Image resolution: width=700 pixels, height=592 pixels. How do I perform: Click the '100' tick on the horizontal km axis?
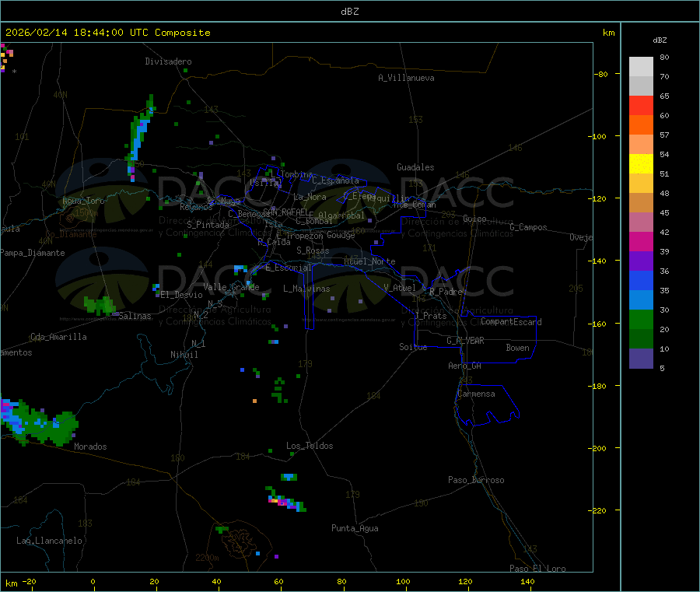pos(403,581)
